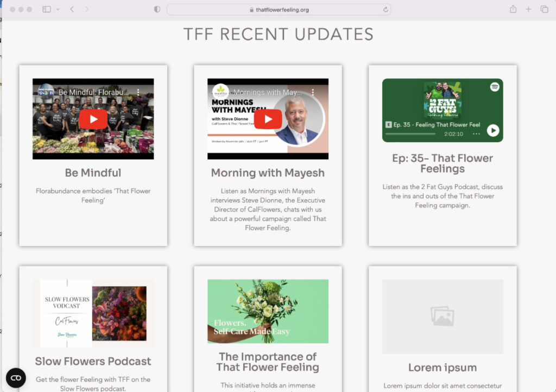Screen dimensions: 556x392
Task: Open the Slow Flowers Podcast thumbnail
Action: (x=93, y=313)
